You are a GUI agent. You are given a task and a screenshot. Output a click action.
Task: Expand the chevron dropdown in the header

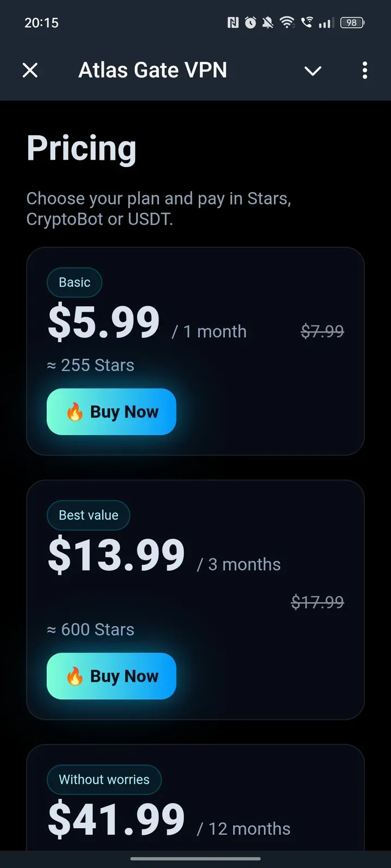pos(313,71)
